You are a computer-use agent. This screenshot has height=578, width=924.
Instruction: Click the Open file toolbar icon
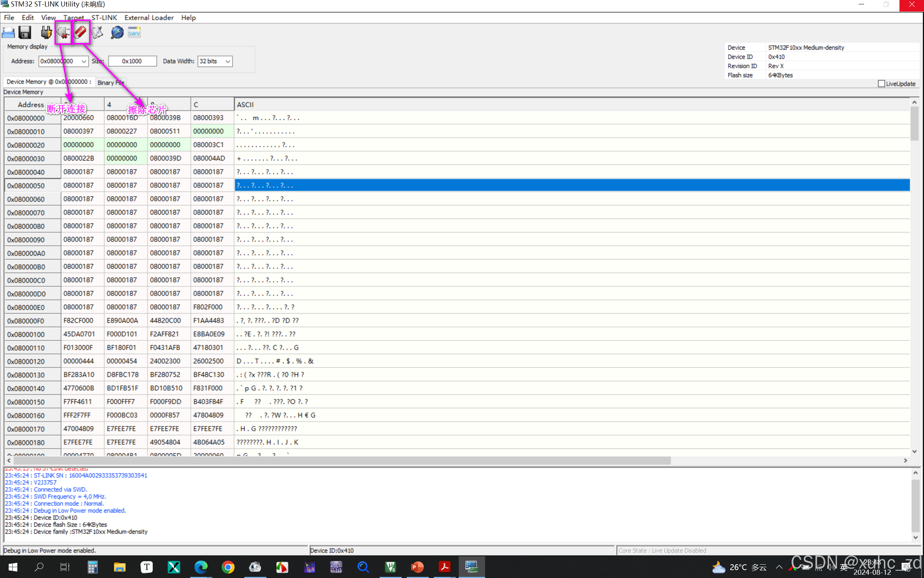[x=8, y=33]
